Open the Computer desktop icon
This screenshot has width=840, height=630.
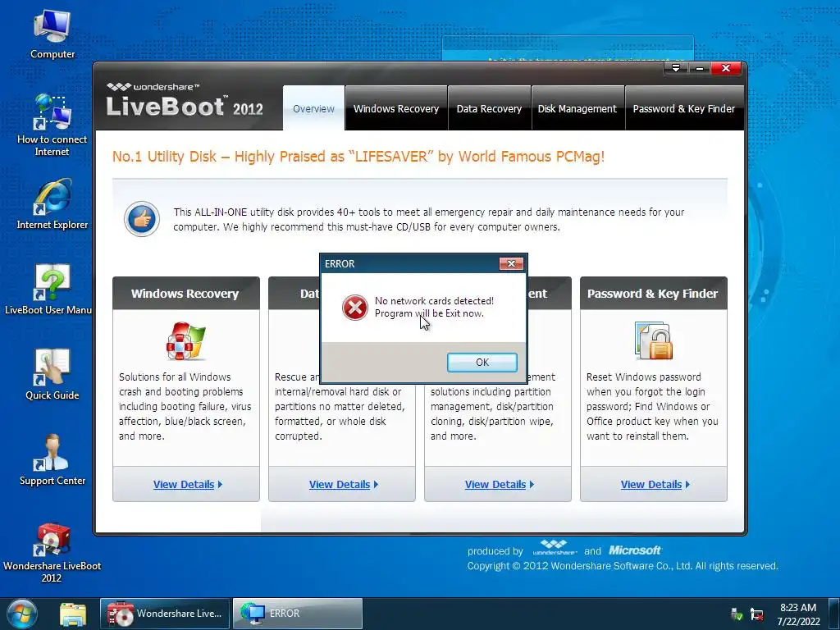tap(52, 34)
